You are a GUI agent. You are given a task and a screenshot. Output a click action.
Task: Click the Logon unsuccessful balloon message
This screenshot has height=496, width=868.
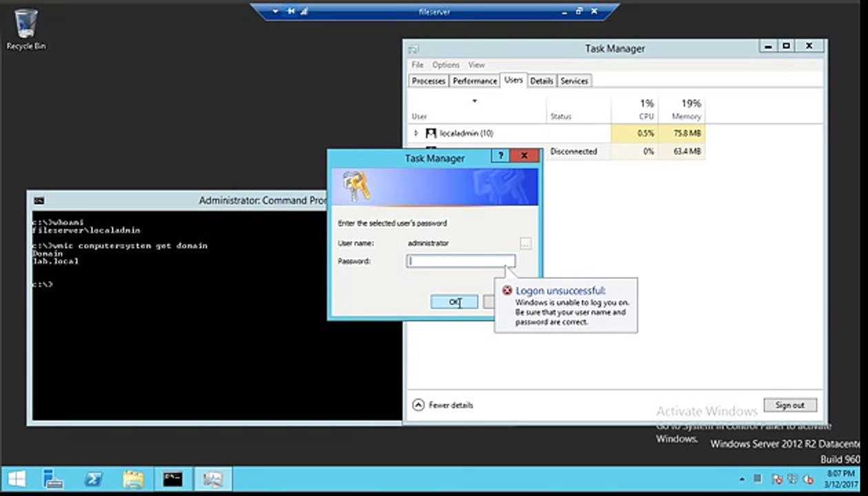click(567, 307)
